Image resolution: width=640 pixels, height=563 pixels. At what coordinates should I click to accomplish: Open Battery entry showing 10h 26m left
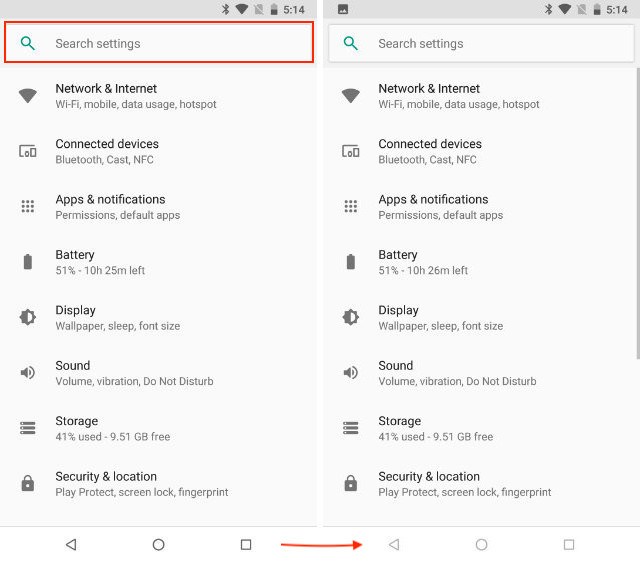480,262
